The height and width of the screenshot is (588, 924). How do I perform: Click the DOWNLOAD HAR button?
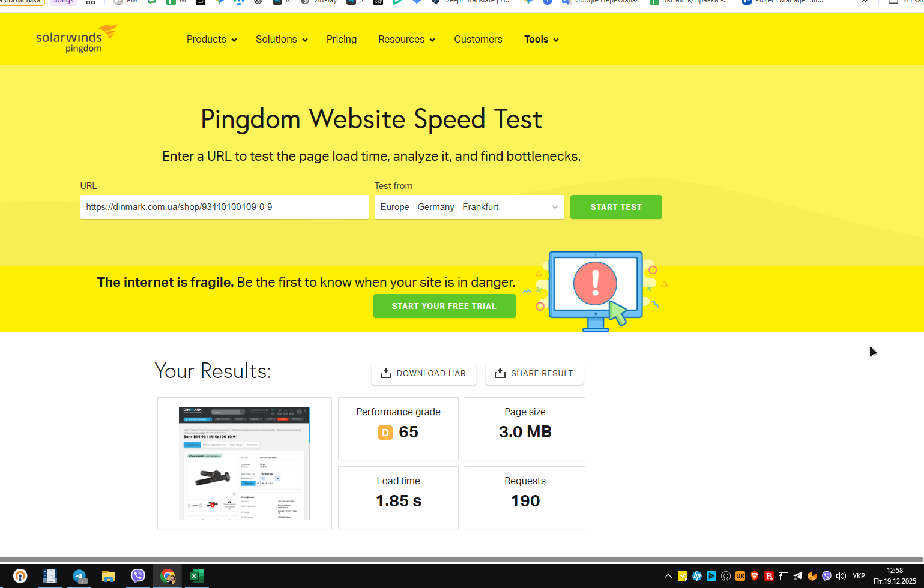423,373
